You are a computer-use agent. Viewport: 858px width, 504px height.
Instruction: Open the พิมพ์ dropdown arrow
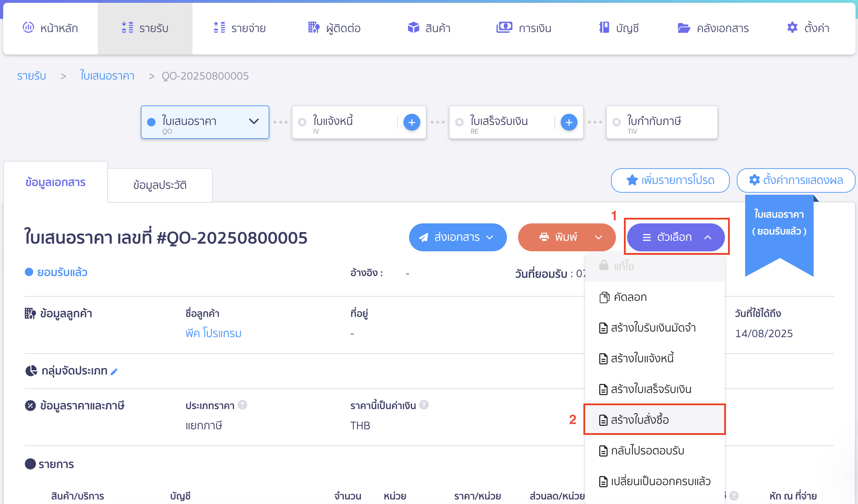pyautogui.click(x=598, y=237)
